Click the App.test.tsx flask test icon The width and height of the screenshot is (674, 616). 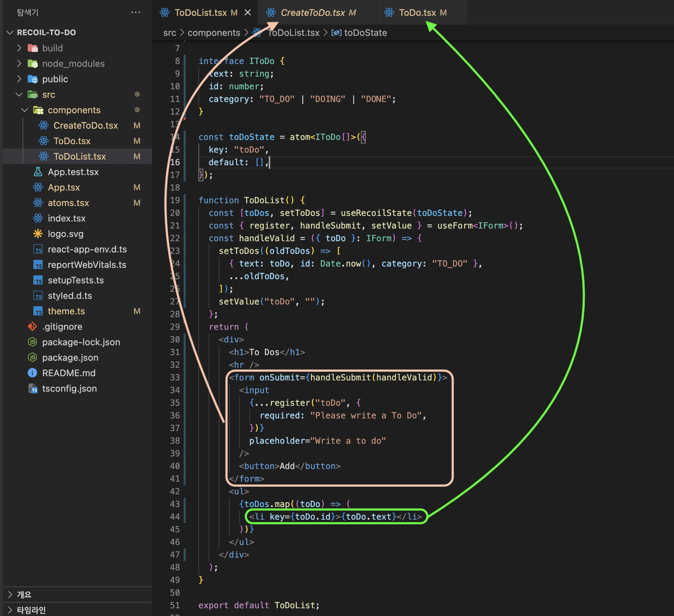click(x=38, y=172)
